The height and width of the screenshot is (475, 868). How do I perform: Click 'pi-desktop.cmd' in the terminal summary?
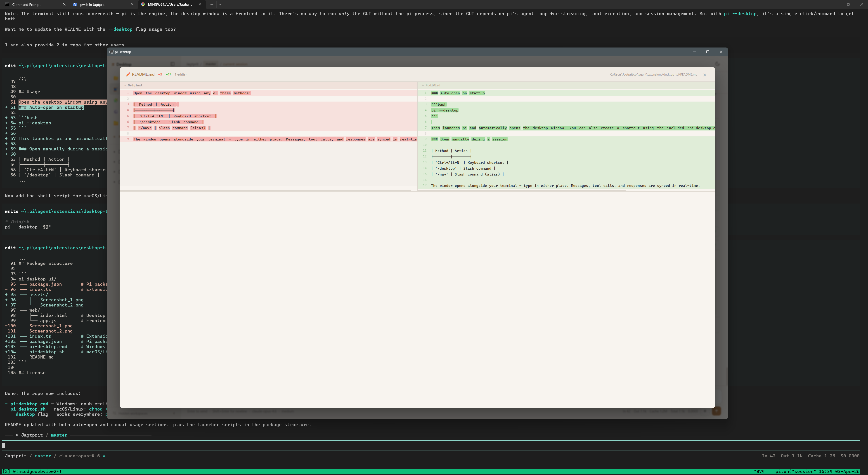tap(29, 404)
